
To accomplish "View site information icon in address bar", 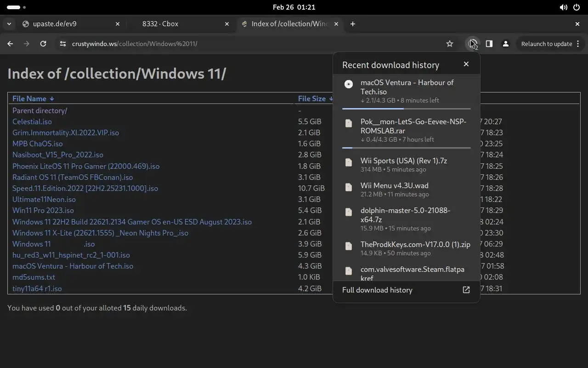I will pyautogui.click(x=62, y=44).
